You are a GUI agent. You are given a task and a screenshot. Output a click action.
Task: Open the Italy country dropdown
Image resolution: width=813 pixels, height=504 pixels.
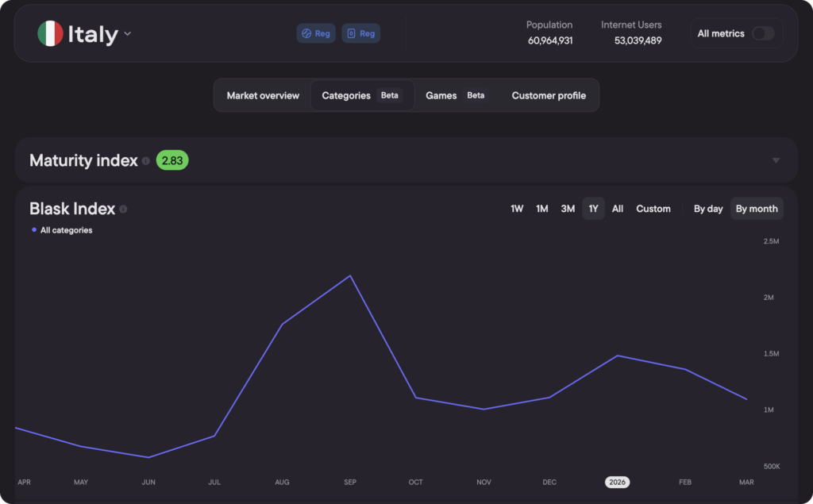128,34
